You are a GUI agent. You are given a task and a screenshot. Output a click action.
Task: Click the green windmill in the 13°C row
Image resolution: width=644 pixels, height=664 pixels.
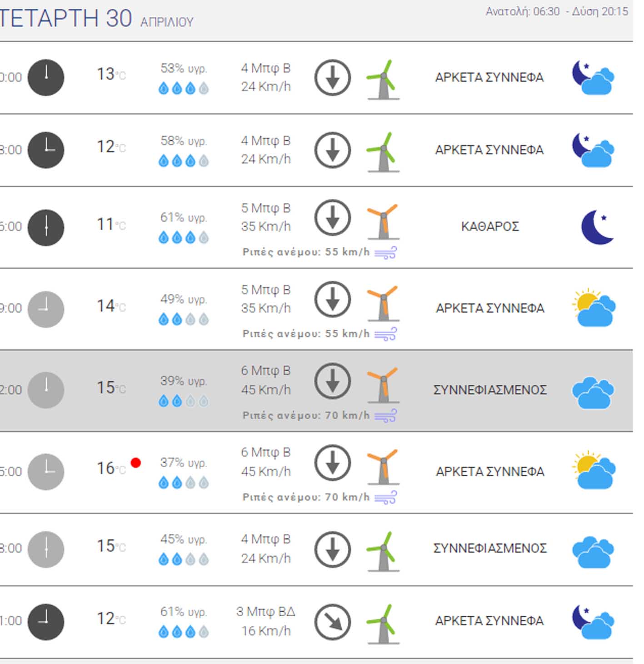click(x=383, y=80)
